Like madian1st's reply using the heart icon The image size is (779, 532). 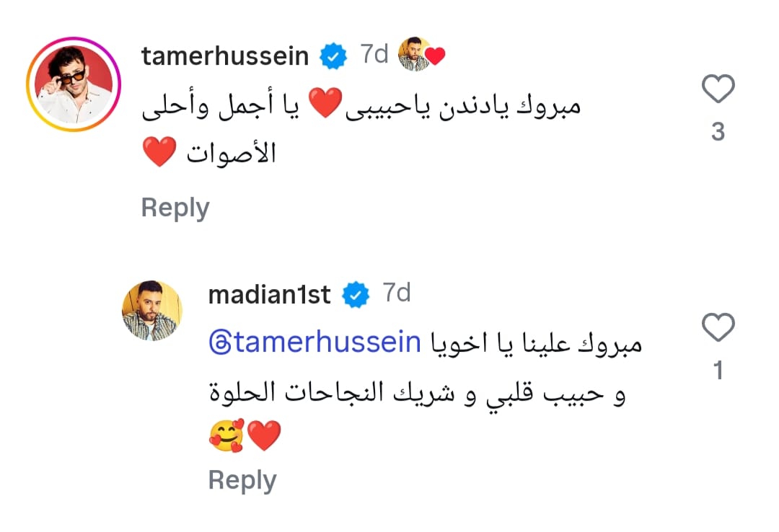[x=718, y=328]
